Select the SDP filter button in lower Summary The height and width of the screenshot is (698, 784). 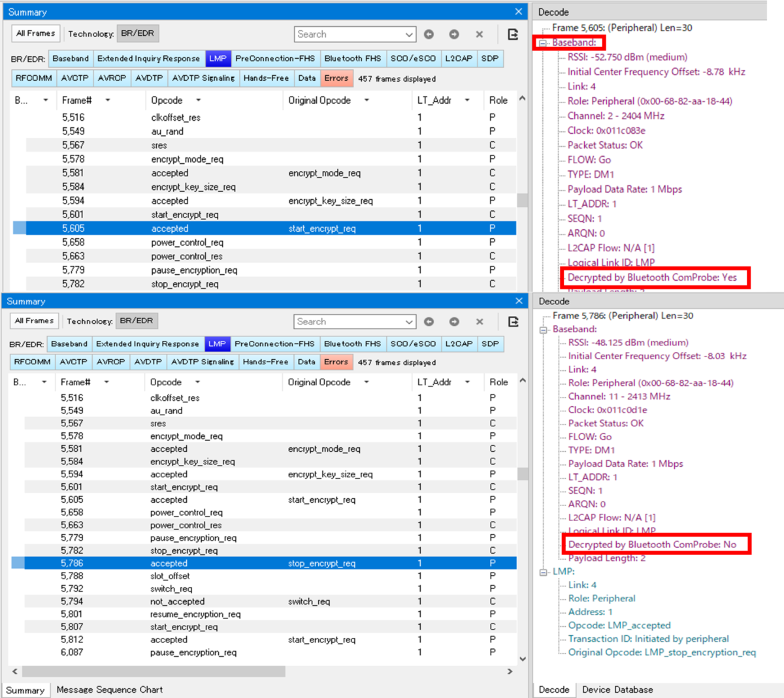coord(490,344)
